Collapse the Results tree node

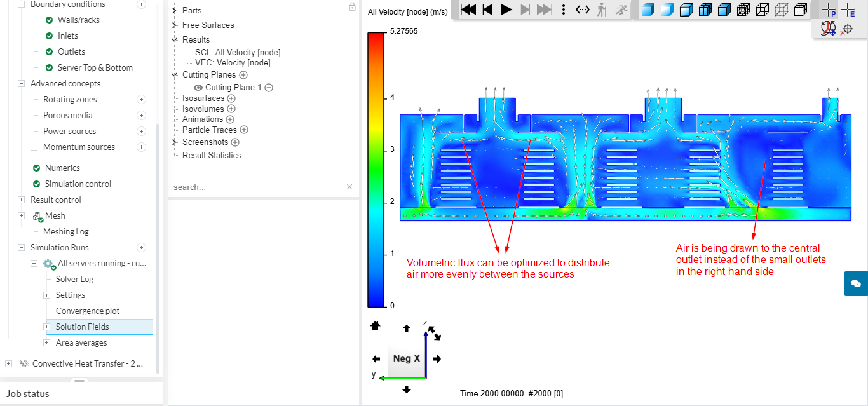coord(175,39)
